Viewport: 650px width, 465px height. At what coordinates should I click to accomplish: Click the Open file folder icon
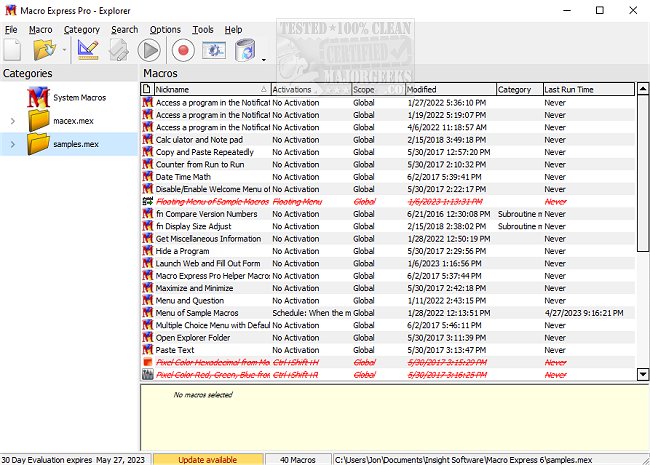click(x=44, y=50)
